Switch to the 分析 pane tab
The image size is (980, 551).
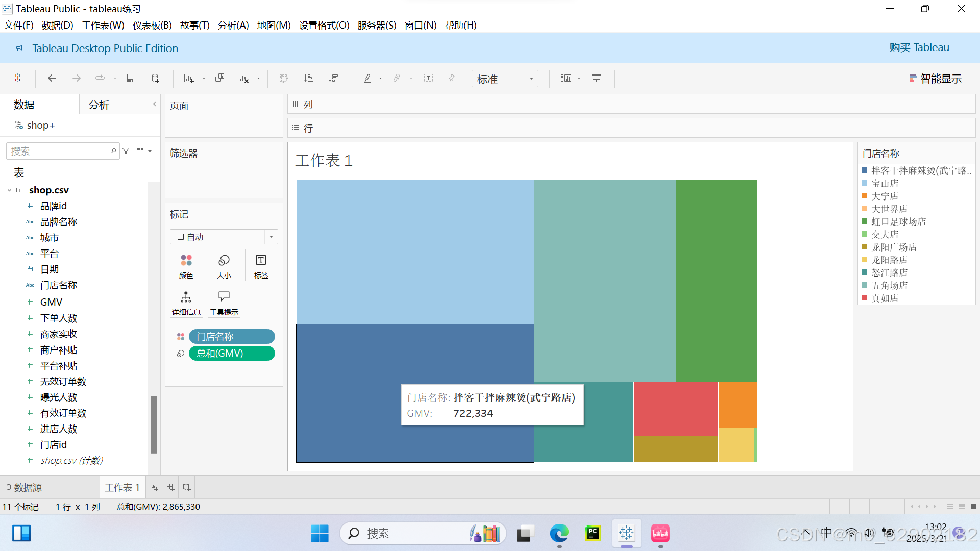pyautogui.click(x=99, y=105)
